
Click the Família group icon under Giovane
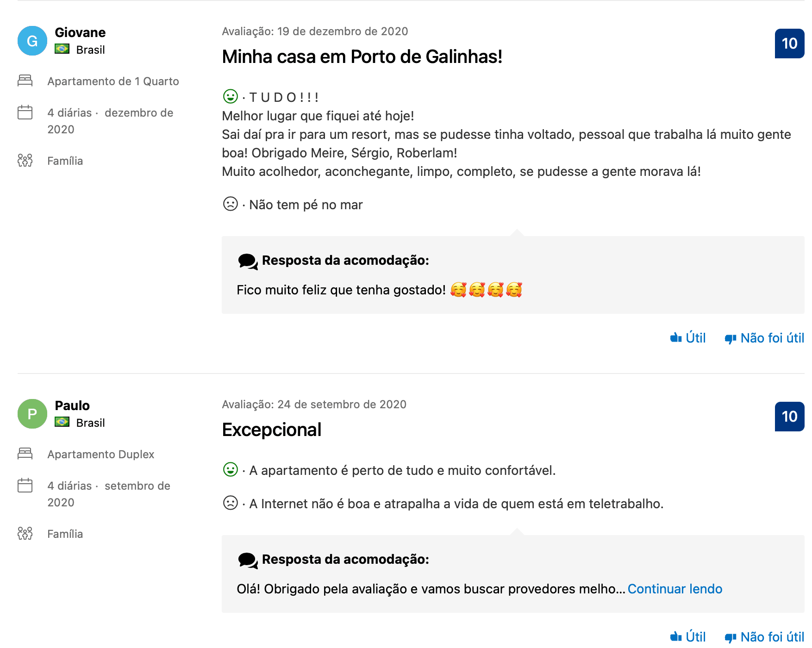[x=25, y=161]
